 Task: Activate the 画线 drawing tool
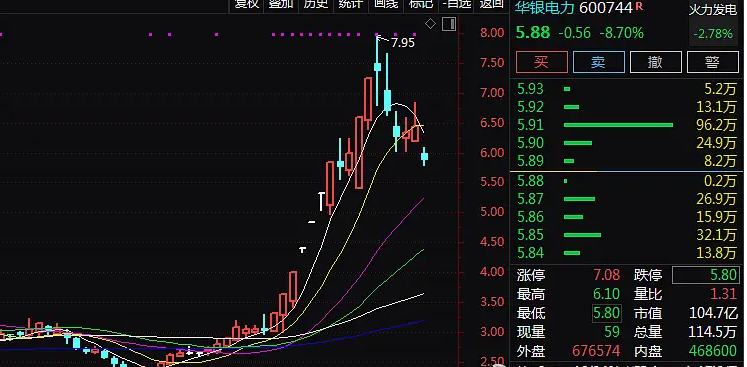386,4
